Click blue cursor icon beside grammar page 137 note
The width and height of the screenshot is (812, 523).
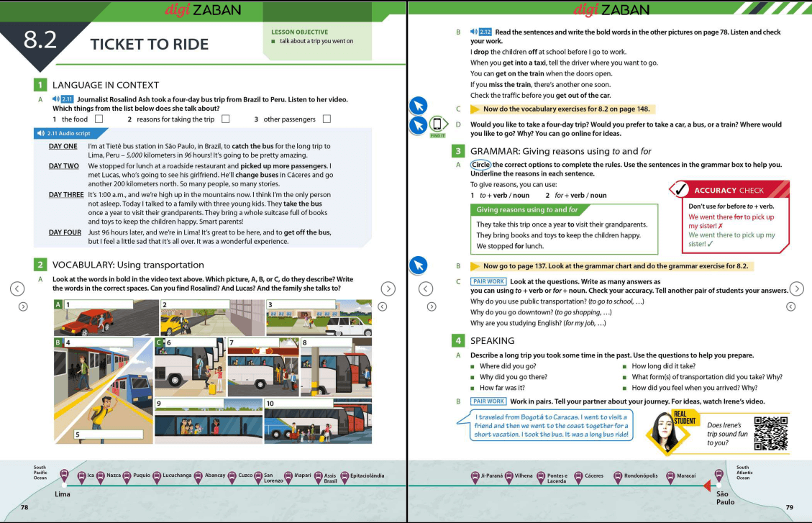click(x=419, y=265)
